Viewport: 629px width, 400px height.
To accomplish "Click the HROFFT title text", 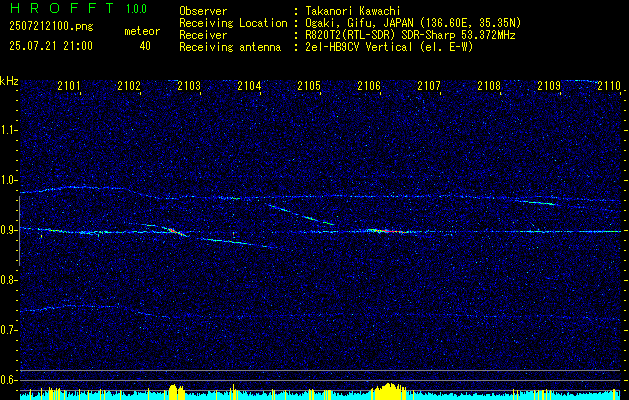I will point(62,8).
